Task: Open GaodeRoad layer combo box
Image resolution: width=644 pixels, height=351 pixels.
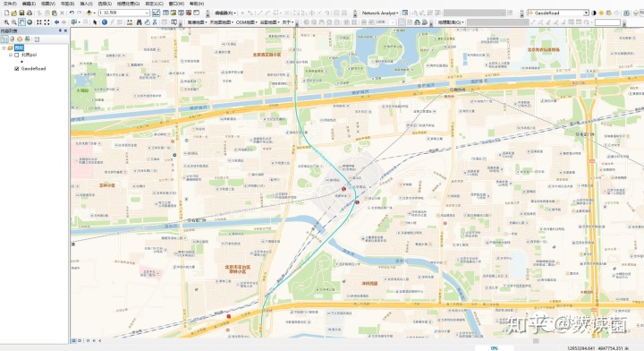Action: coord(558,13)
